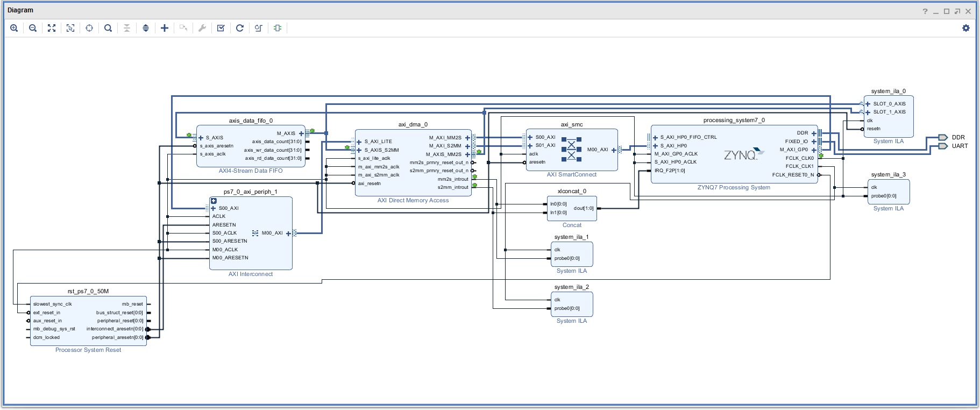This screenshot has height=410, width=980.
Task: Click the Processor System Reset label
Action: 88,350
